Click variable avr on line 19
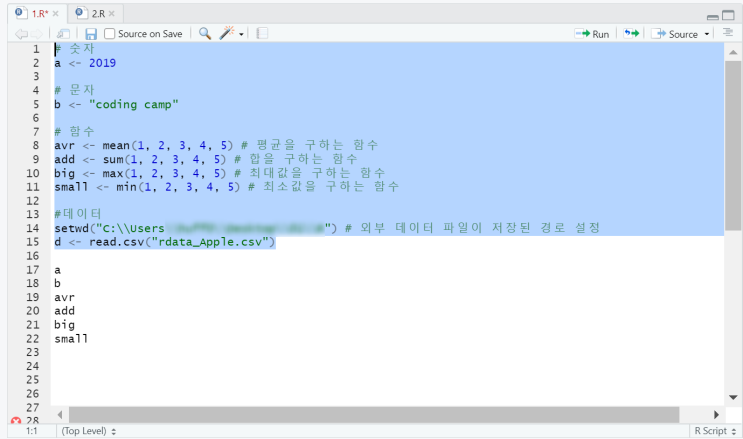 pyautogui.click(x=64, y=298)
